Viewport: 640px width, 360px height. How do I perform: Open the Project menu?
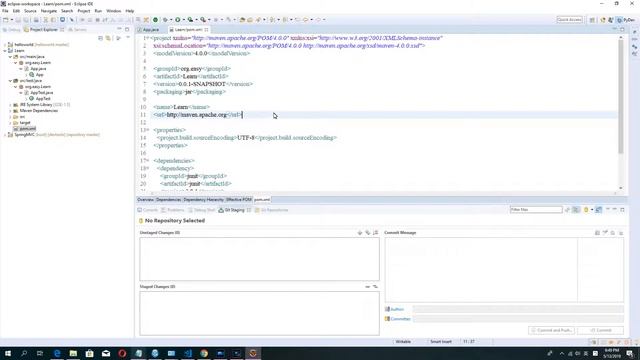click(x=84, y=11)
